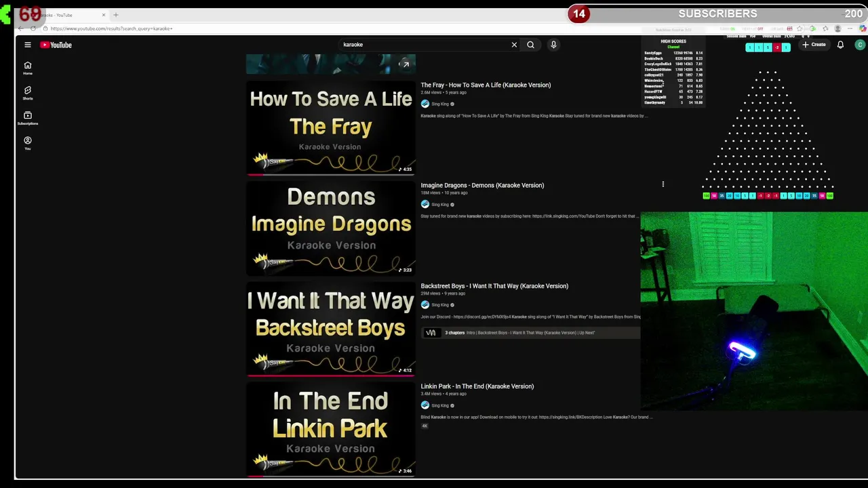The width and height of the screenshot is (868, 488).
Task: Open In The End Linkin Park thumbnail
Action: [331, 429]
